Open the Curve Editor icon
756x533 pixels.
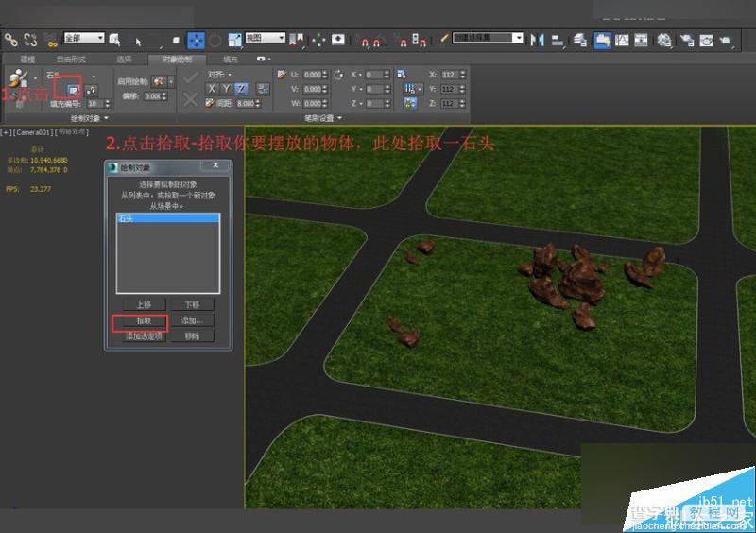[x=622, y=40]
